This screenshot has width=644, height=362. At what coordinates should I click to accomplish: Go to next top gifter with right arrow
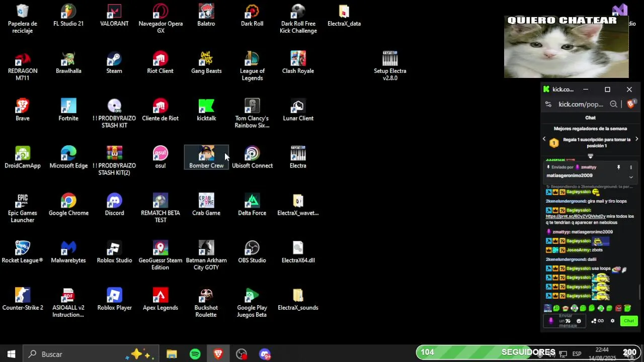coord(636,139)
